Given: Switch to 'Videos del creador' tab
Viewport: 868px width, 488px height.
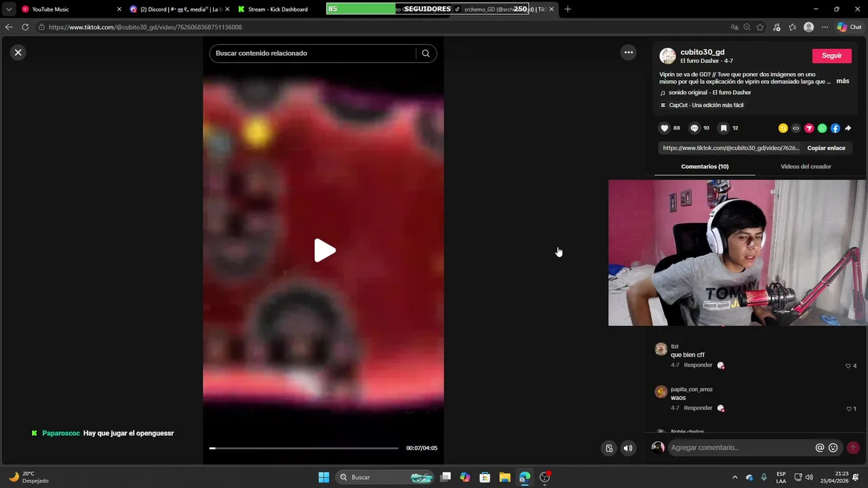Looking at the screenshot, I should tap(806, 166).
